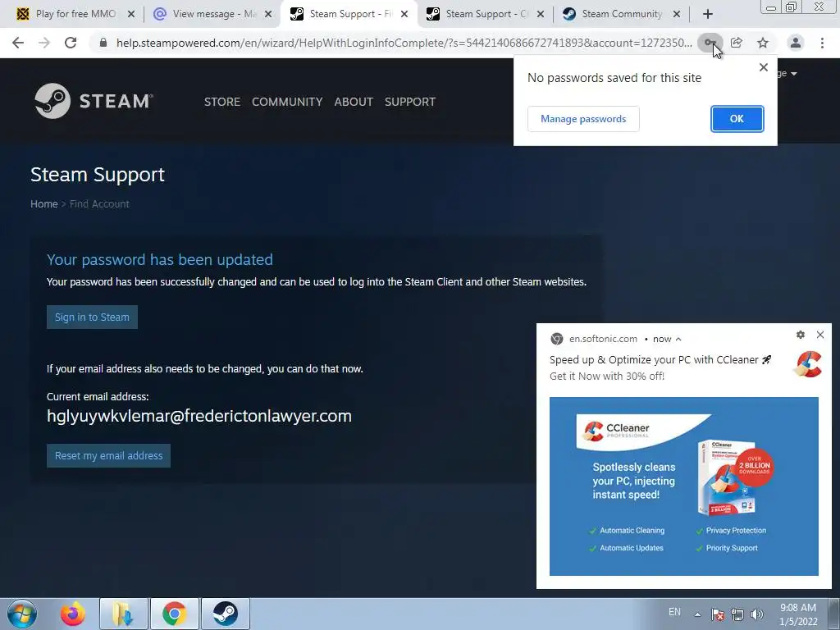Dismiss the softonic notification

tap(820, 335)
